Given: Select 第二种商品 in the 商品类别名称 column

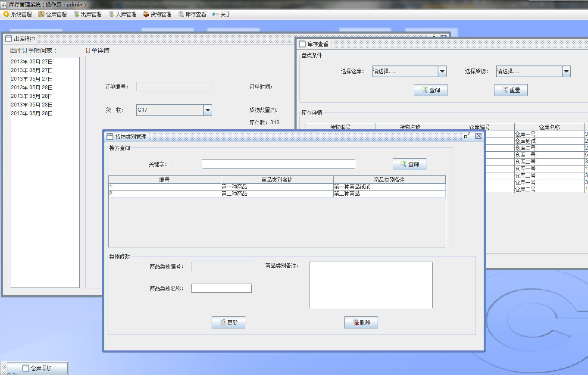Looking at the screenshot, I should point(277,194).
